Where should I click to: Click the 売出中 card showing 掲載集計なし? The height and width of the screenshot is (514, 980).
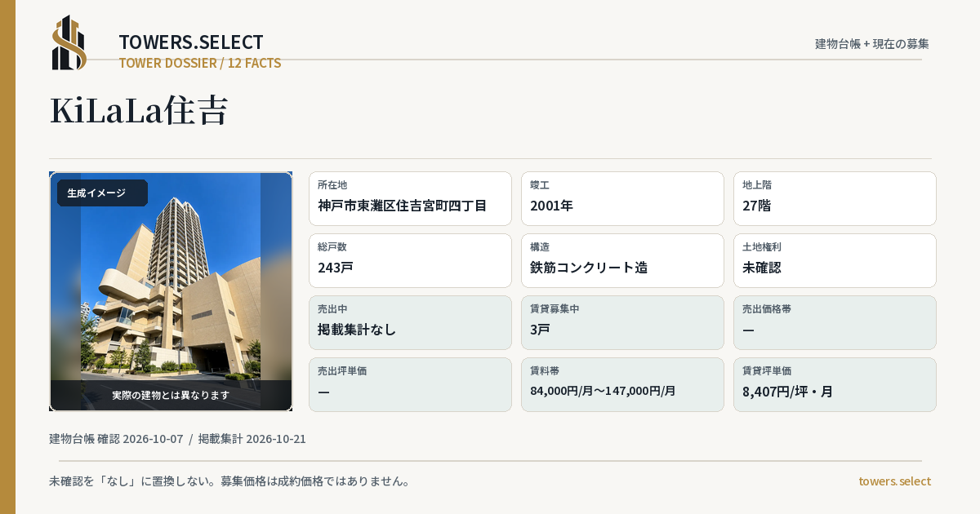(x=410, y=322)
